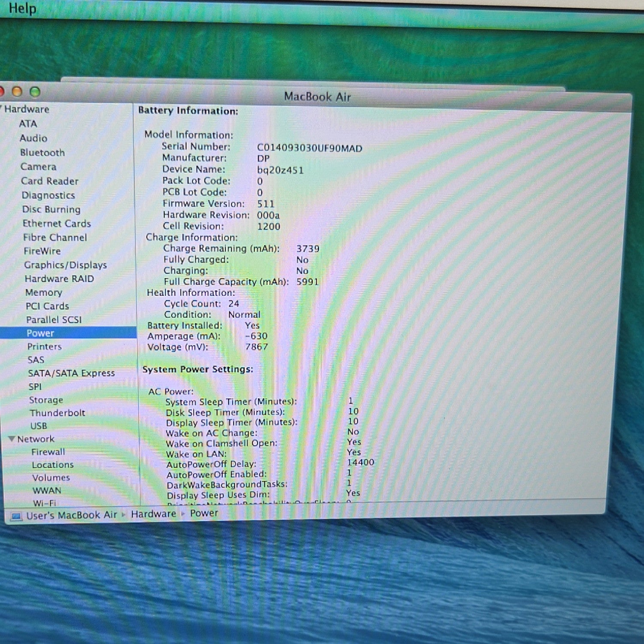Show Storage information
The height and width of the screenshot is (644, 644).
click(46, 400)
